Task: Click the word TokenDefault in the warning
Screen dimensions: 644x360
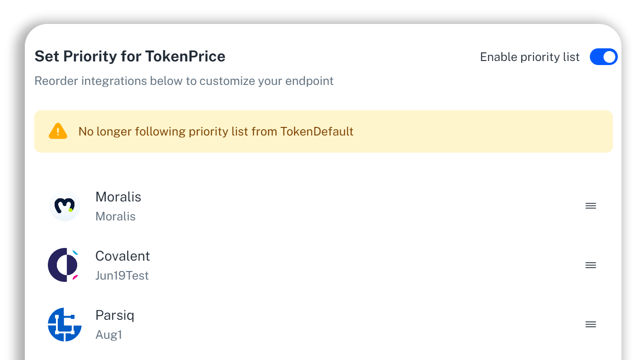Action: (316, 131)
